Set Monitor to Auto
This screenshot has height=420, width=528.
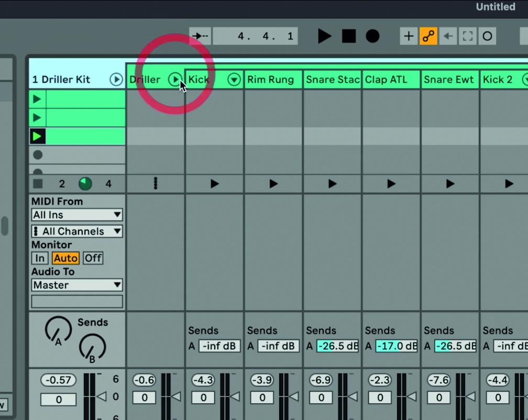[x=65, y=258]
